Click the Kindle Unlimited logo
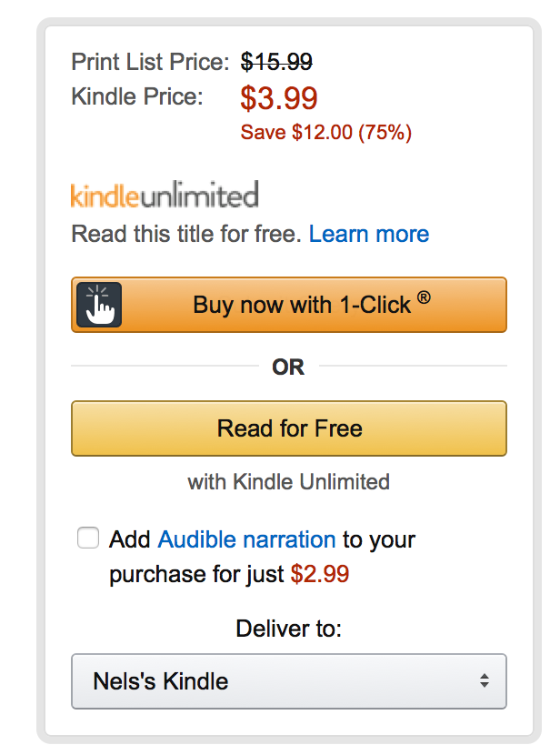The height and width of the screenshot is (755, 560). click(x=165, y=195)
